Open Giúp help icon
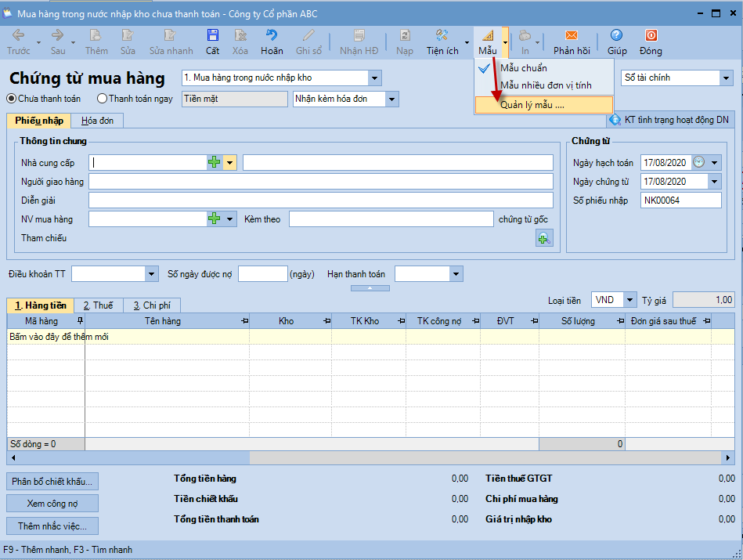Viewport: 743px width, 560px height. coord(616,36)
